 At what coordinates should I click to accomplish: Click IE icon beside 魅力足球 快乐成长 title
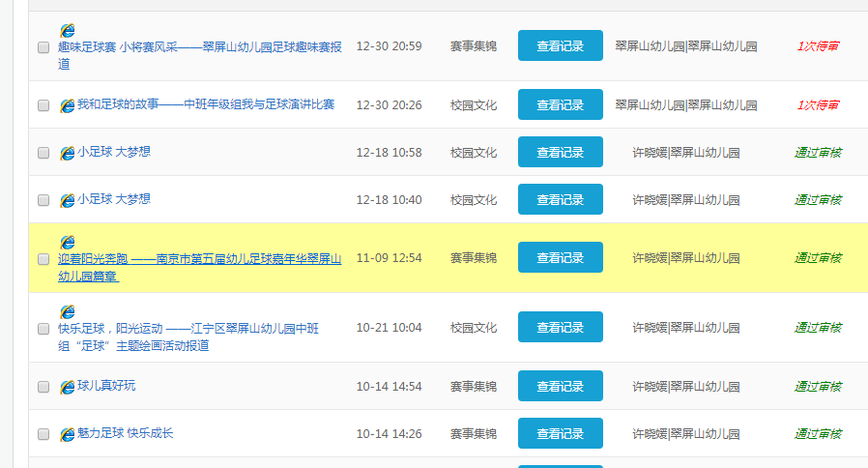pos(67,434)
